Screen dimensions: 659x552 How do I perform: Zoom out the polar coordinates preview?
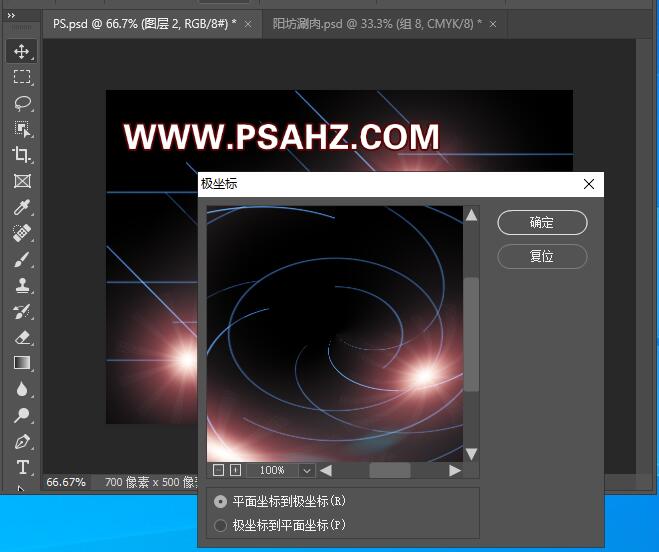click(x=218, y=470)
